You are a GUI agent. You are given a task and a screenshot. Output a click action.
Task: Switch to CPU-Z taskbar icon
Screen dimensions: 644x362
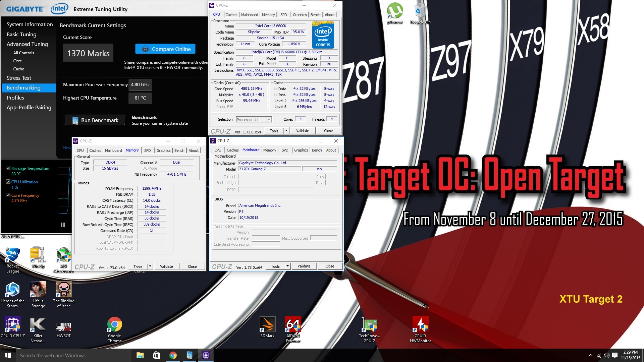click(x=206, y=355)
